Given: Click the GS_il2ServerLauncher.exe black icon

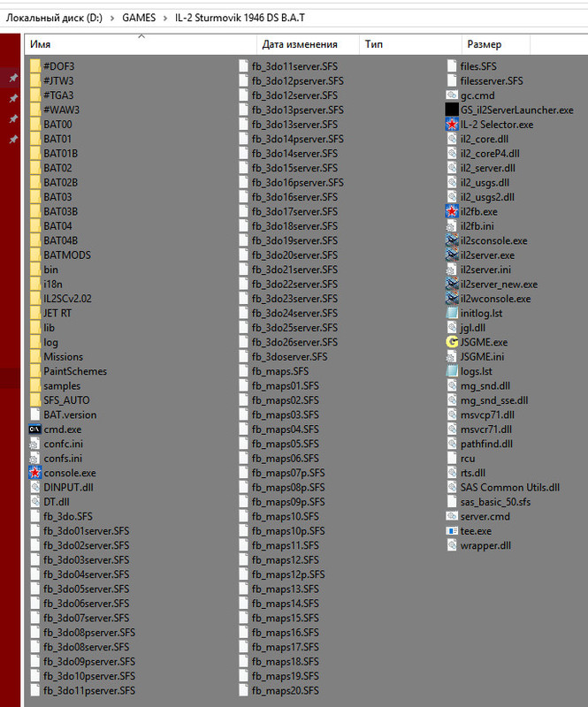Looking at the screenshot, I should (x=452, y=110).
